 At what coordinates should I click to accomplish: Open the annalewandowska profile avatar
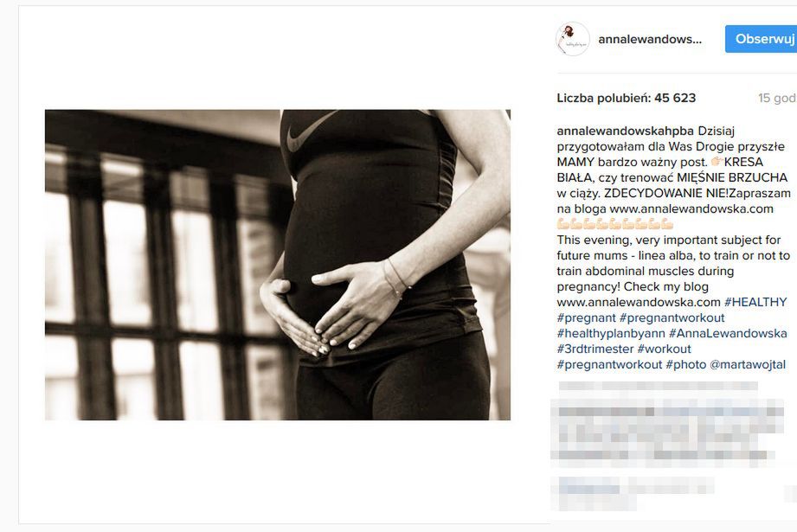coord(573,39)
